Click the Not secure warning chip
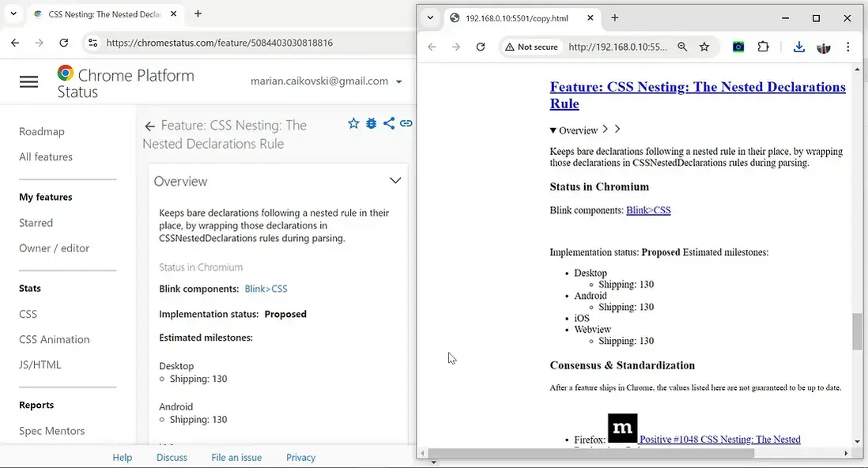This screenshot has width=868, height=468. click(x=531, y=47)
